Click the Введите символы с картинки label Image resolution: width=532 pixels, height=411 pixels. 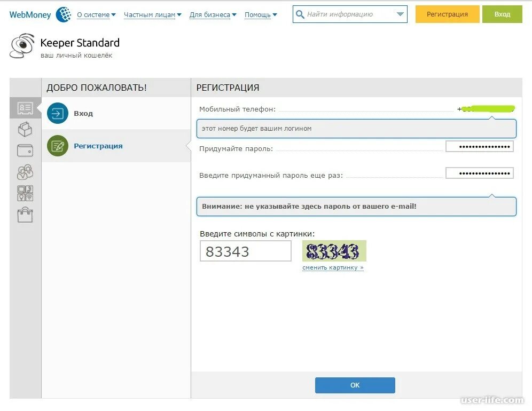coord(257,234)
